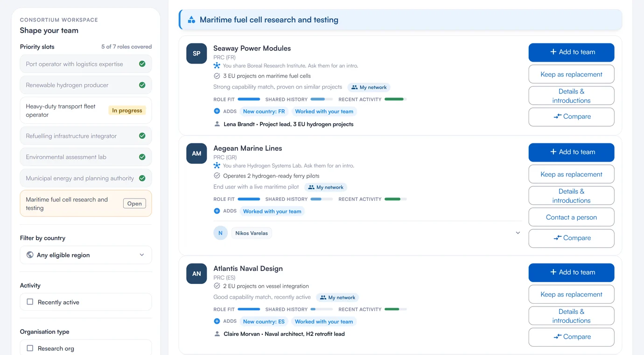Click the AM avatar for Aegean Marine Lines
This screenshot has width=644, height=355.
point(196,153)
